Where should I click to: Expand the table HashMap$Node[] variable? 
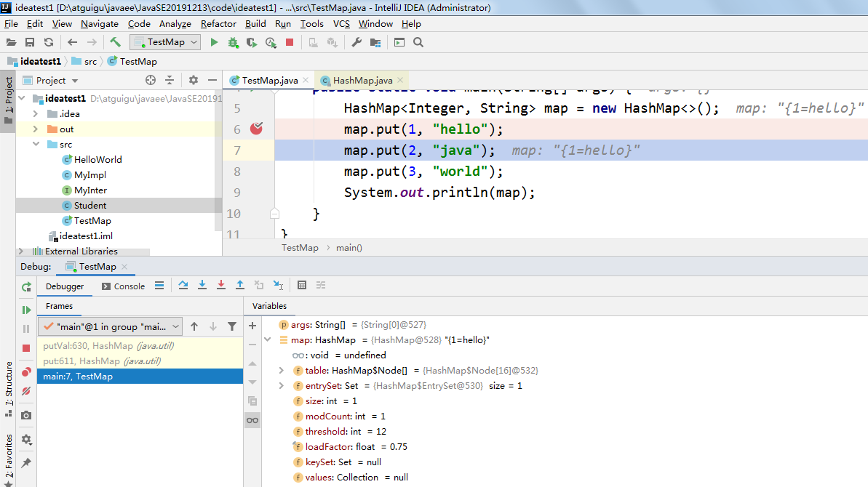[x=282, y=371]
